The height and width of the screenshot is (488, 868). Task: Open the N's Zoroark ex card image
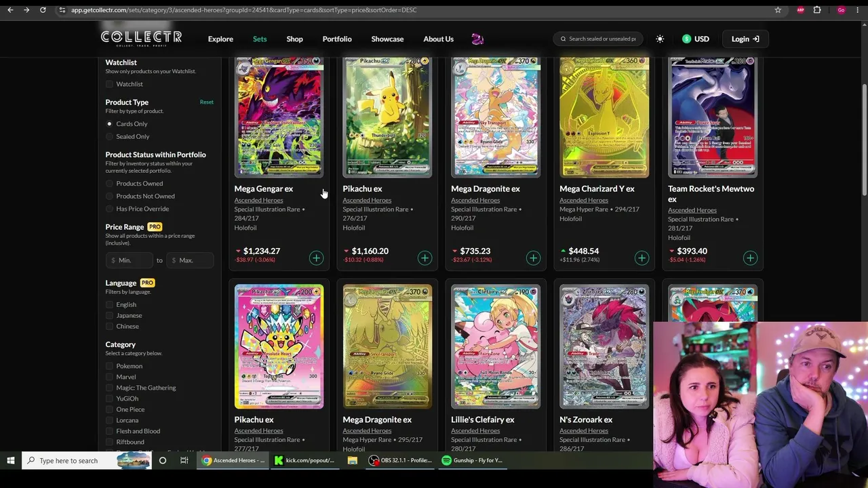(604, 346)
